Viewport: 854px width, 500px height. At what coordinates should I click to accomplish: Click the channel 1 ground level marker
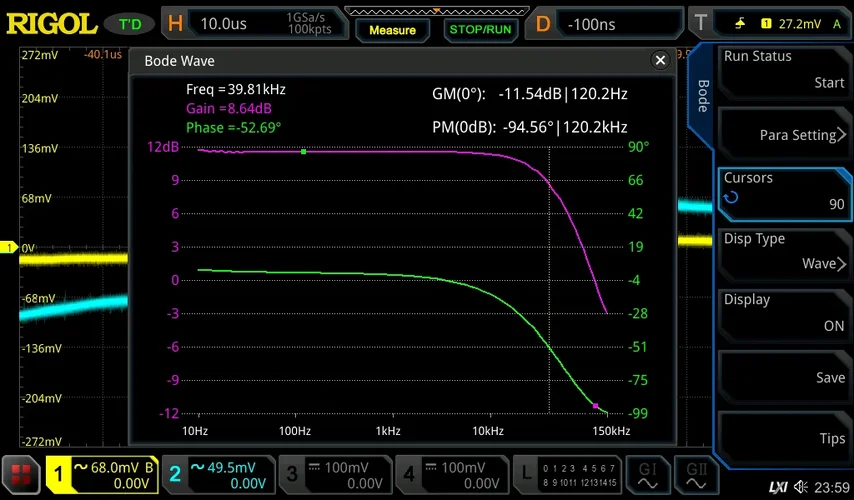tap(9, 248)
